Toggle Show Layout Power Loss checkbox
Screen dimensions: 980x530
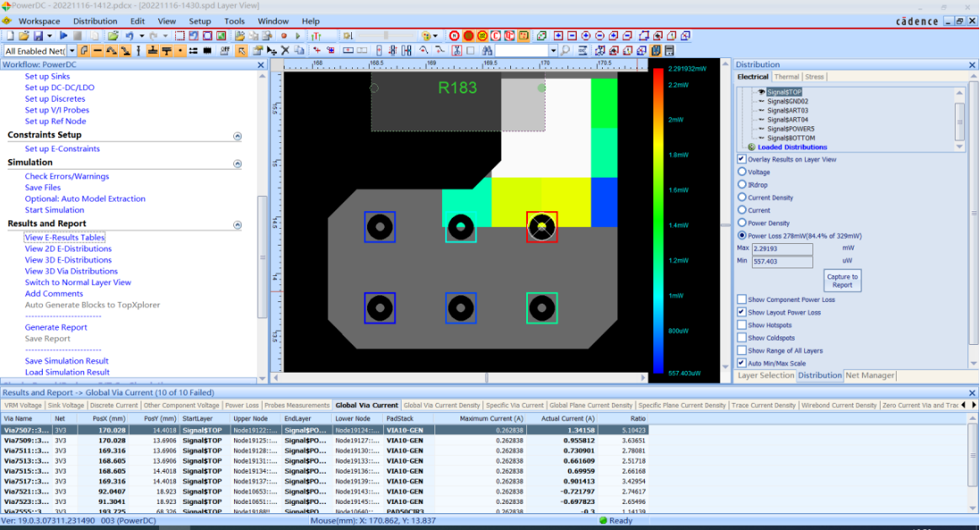[x=741, y=312]
